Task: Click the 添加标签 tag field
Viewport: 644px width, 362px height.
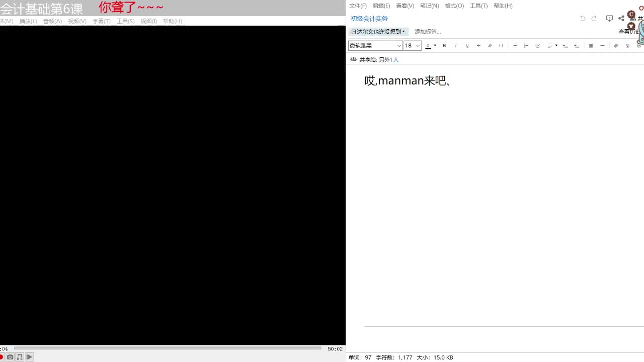Action: pos(428,32)
